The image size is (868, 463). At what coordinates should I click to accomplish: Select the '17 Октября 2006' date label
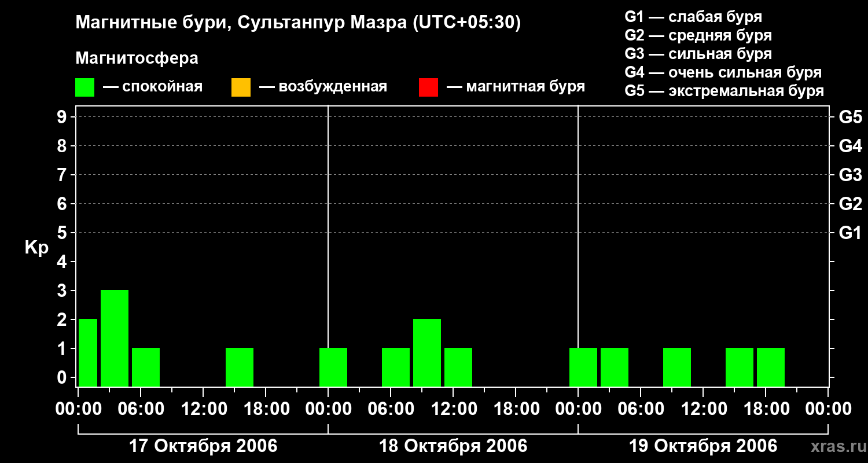203,446
